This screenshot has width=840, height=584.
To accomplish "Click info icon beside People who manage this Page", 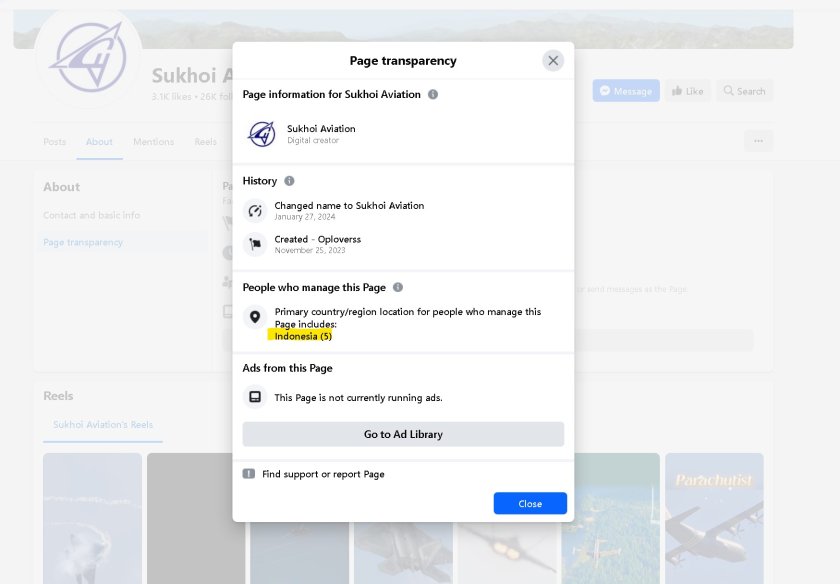I will point(398,287).
